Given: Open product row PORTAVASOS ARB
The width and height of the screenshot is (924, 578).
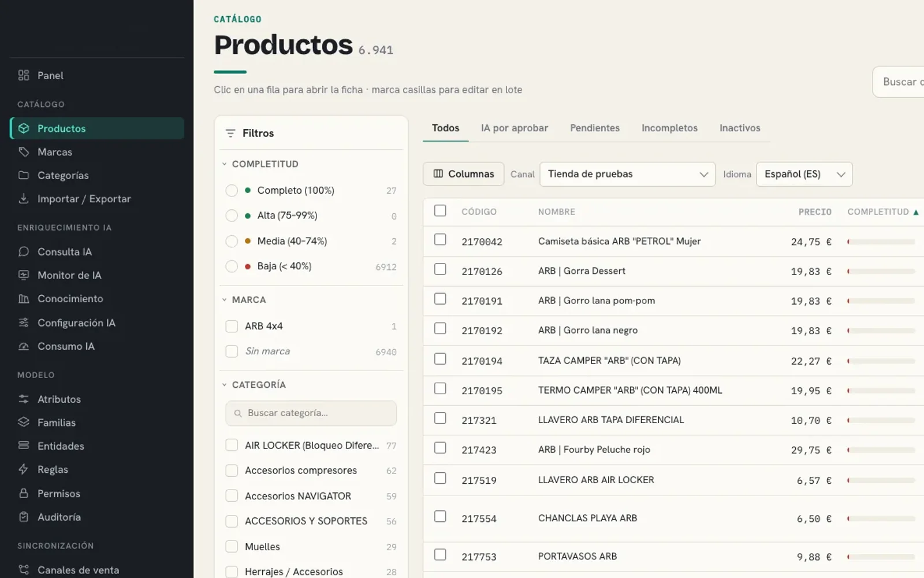Looking at the screenshot, I should point(673,557).
